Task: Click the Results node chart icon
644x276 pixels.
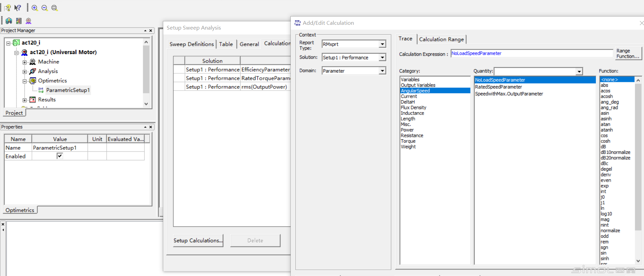Action: pyautogui.click(x=33, y=99)
